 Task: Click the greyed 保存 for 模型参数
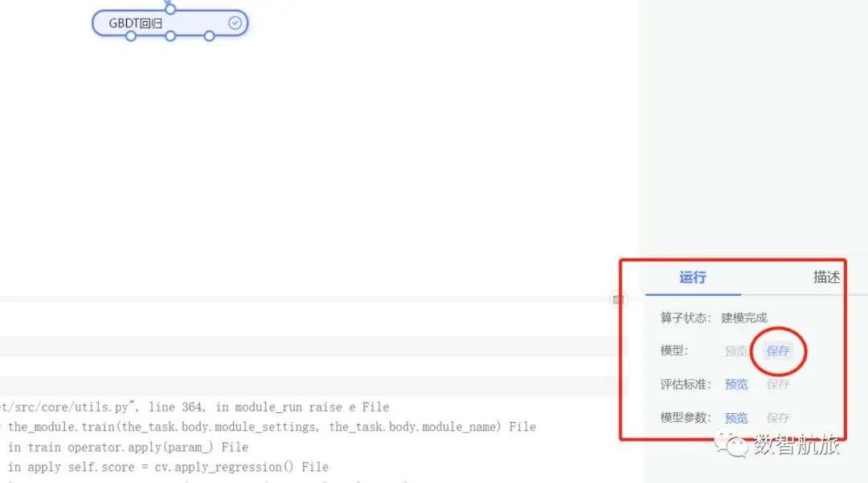(778, 418)
